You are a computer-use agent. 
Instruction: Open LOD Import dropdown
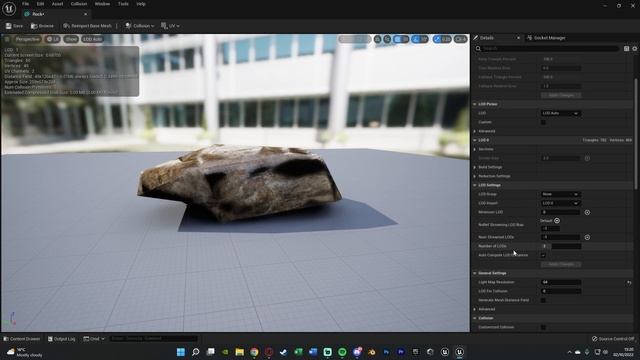(x=560, y=203)
